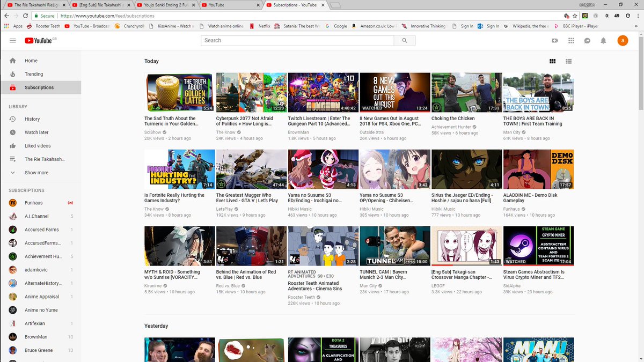This screenshot has width=644, height=362.
Task: Click the Anime no Yume channel avatar
Action: 13,310
